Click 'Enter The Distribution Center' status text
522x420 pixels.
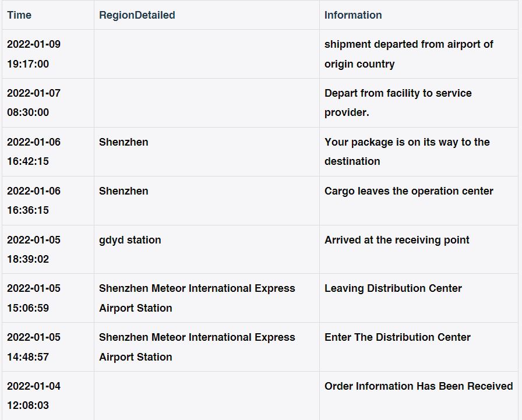(x=397, y=337)
